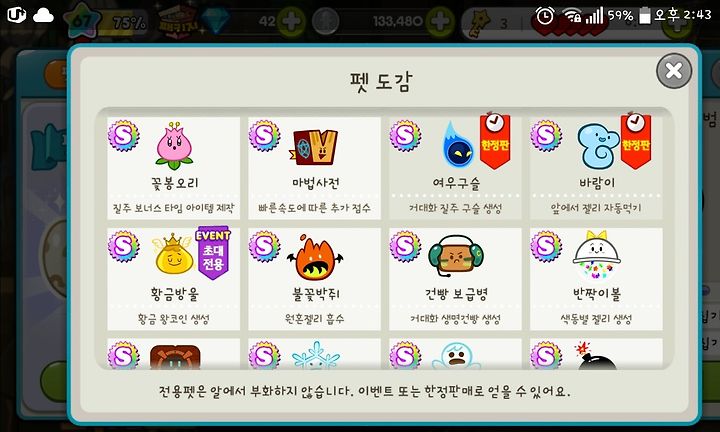Image resolution: width=720 pixels, height=432 pixels.
Task: Select the pink 꽃봉오리 flower bud pet
Action: 174,168
